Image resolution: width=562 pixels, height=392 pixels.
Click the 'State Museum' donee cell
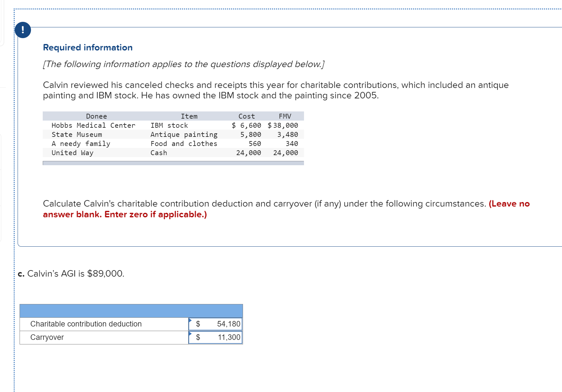coord(77,135)
